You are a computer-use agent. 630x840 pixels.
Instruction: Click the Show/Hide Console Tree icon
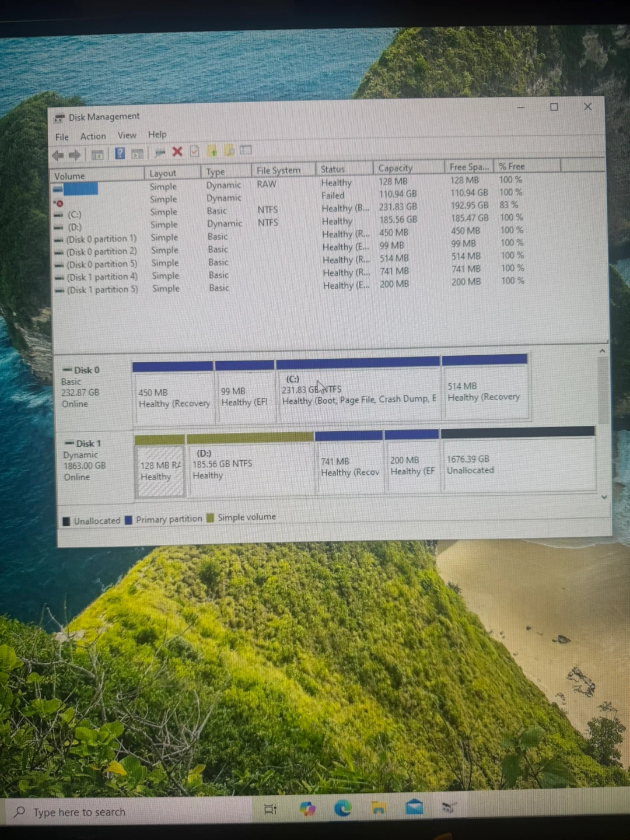click(x=97, y=155)
